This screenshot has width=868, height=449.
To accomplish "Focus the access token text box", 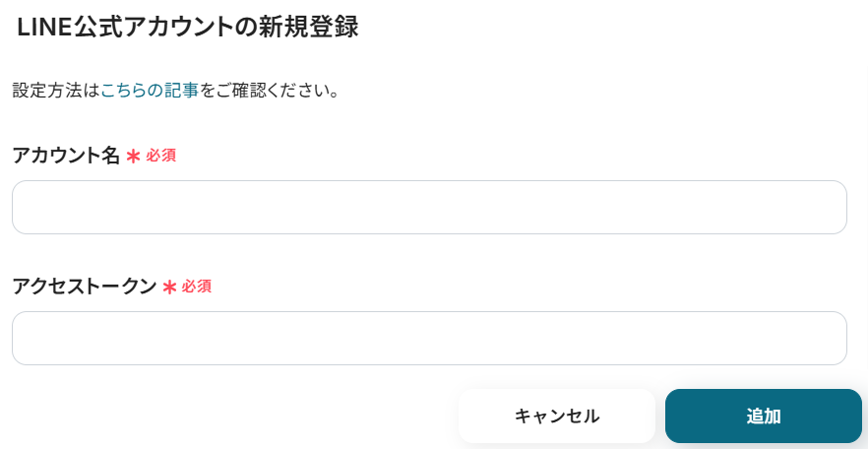I will pyautogui.click(x=429, y=338).
